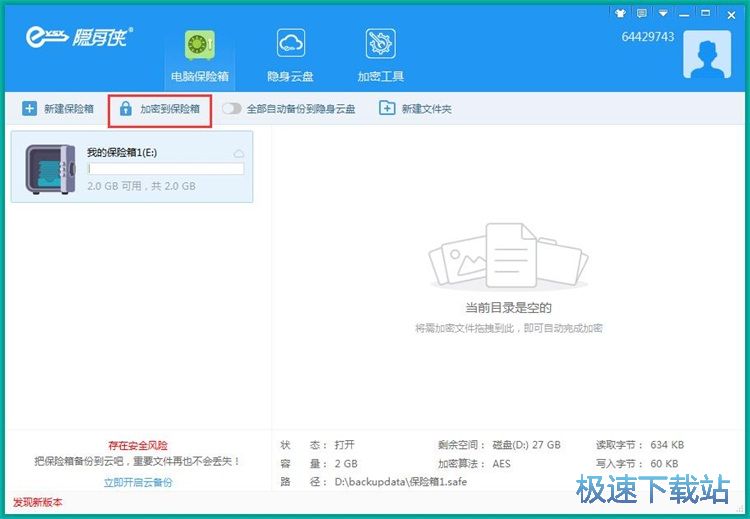Click the 存在安全风险 warning text
750x519 pixels.
(138, 445)
